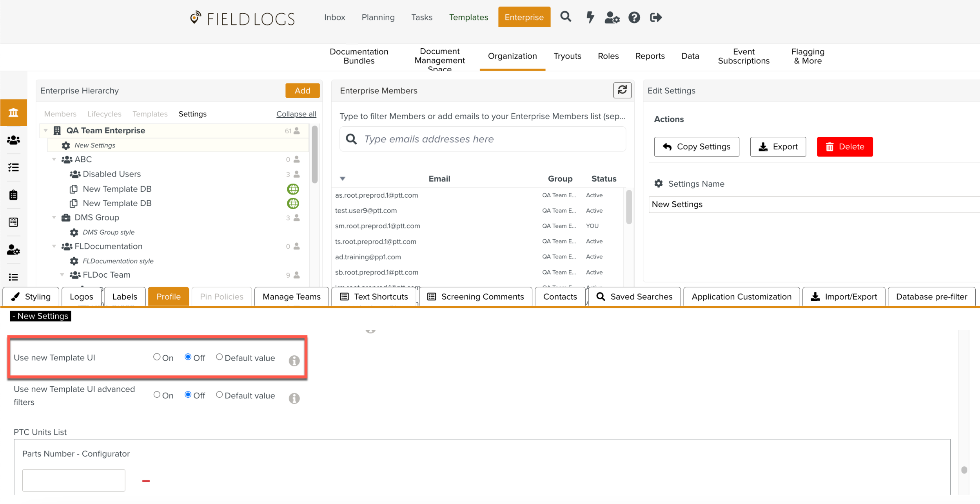980x504 pixels.
Task: Open the Application Customization tab
Action: click(741, 297)
